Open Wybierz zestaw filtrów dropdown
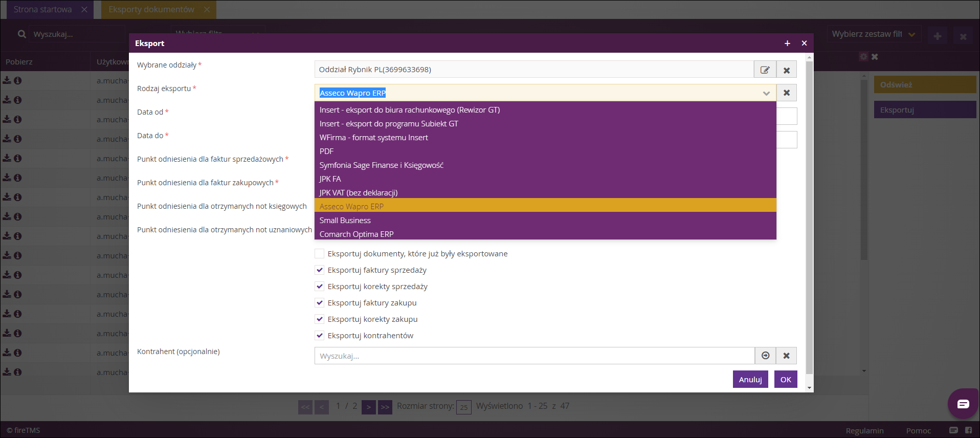Viewport: 980px width, 438px height. [874, 34]
